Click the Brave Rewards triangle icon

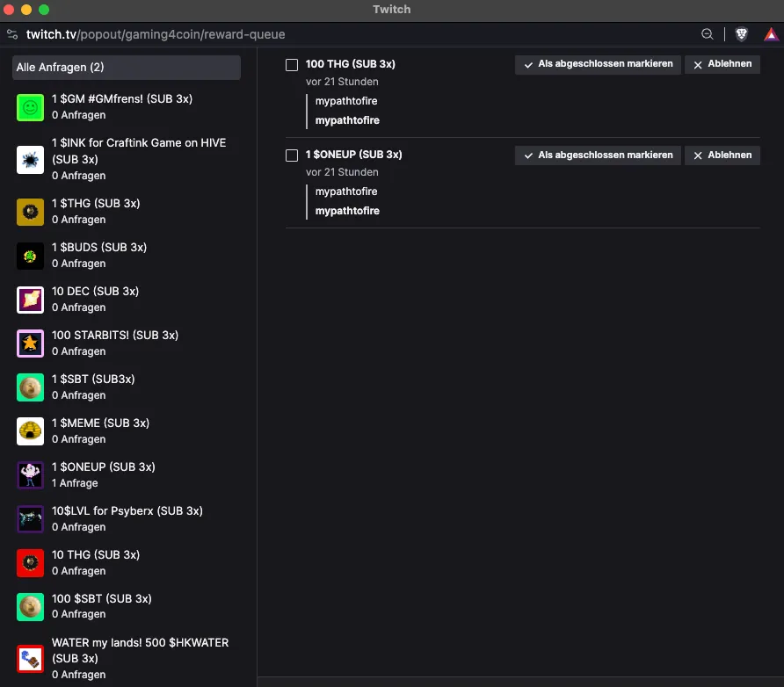[771, 34]
